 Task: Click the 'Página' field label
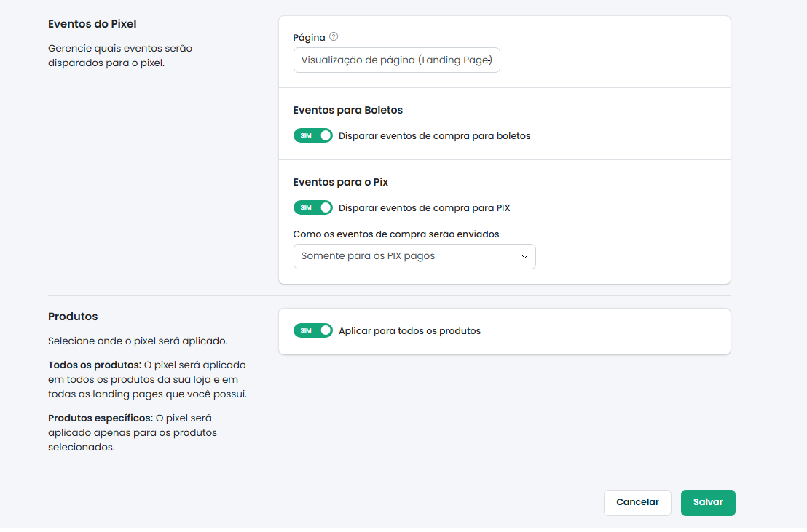pos(309,38)
